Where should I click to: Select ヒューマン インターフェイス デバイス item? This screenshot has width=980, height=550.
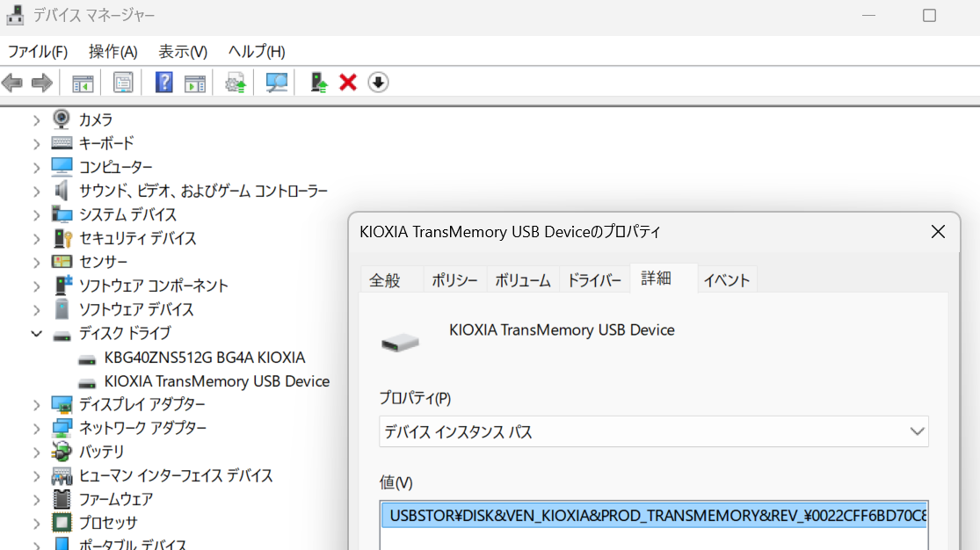[176, 475]
